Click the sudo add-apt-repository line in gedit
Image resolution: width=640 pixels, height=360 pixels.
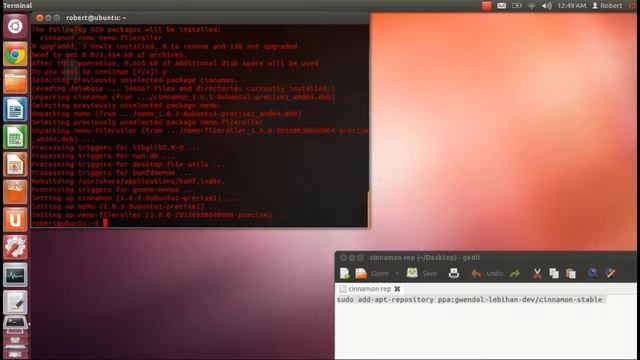[469, 300]
